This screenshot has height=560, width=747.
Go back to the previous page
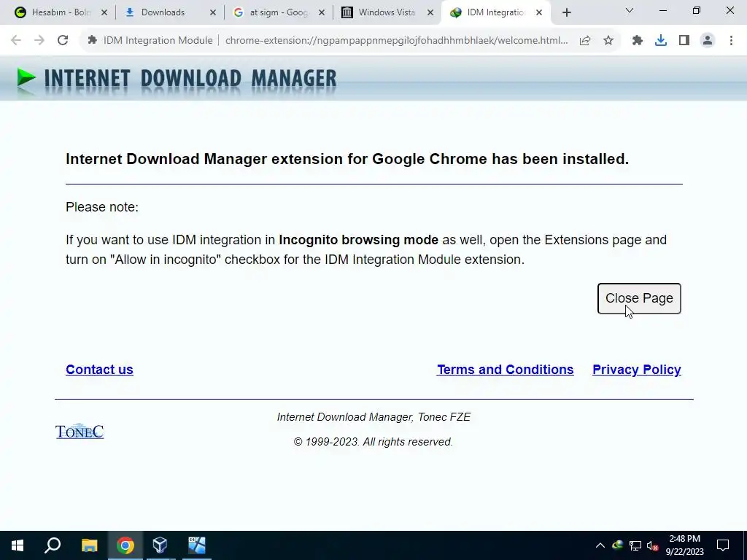(x=16, y=41)
